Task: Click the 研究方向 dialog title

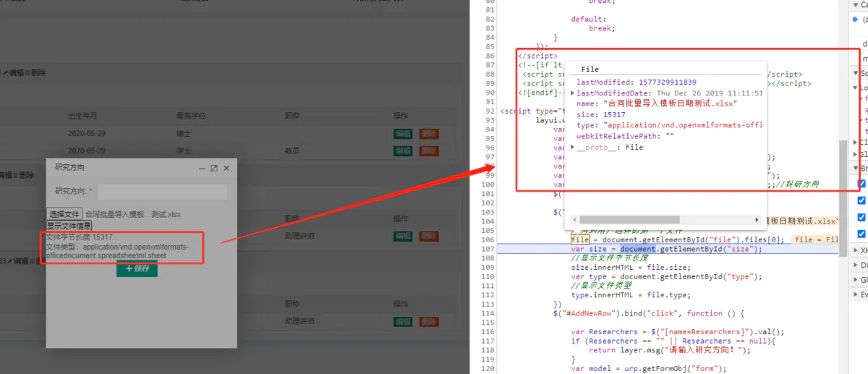Action: tap(69, 167)
